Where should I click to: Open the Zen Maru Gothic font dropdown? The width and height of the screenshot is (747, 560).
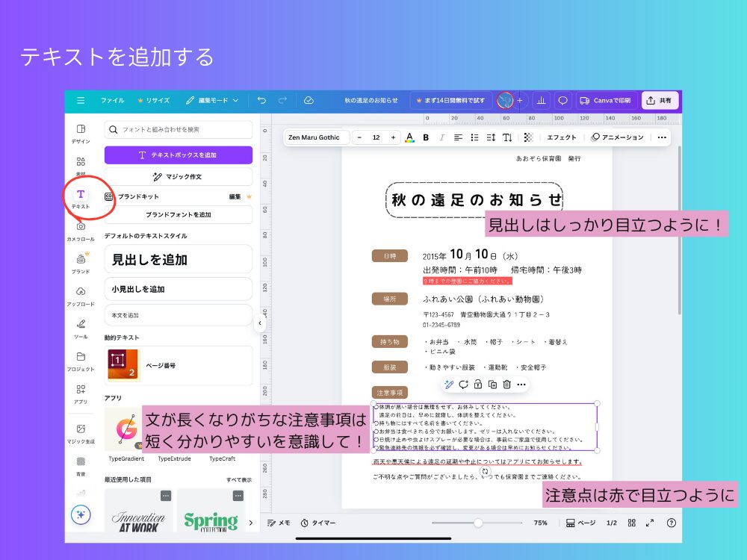point(317,137)
